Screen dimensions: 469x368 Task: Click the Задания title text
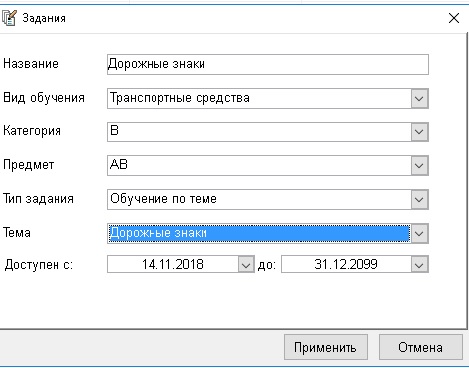(44, 18)
